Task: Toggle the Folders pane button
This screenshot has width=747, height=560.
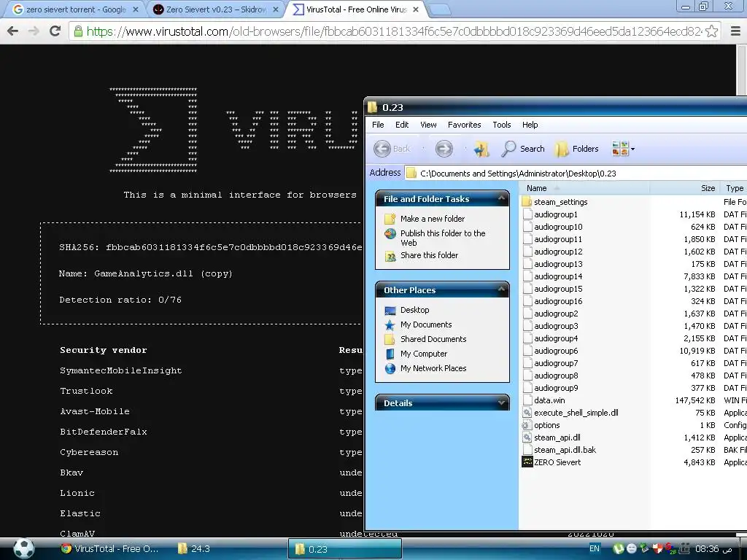Action: coord(576,149)
